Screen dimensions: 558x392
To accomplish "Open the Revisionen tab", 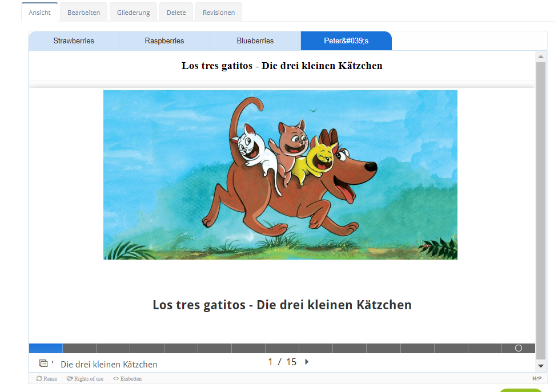I will point(219,13).
